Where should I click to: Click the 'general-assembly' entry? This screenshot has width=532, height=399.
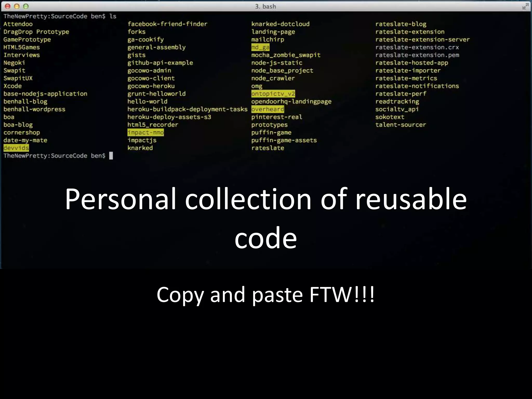pyautogui.click(x=156, y=47)
